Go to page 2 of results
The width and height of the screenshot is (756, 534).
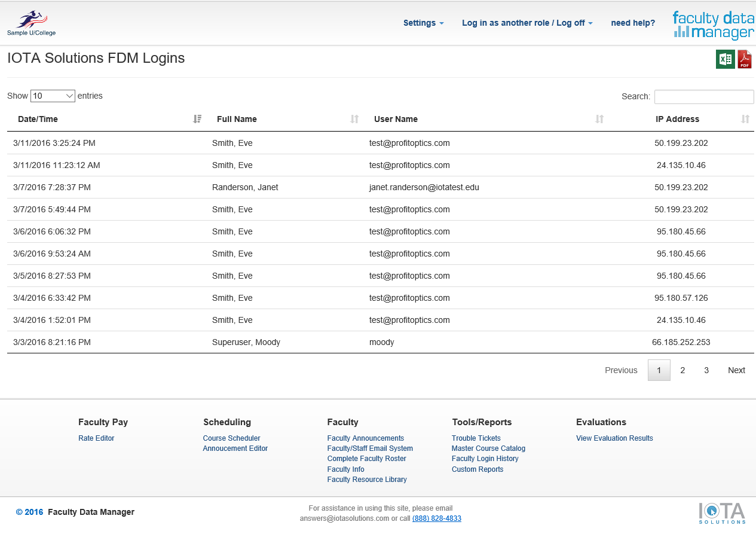682,370
